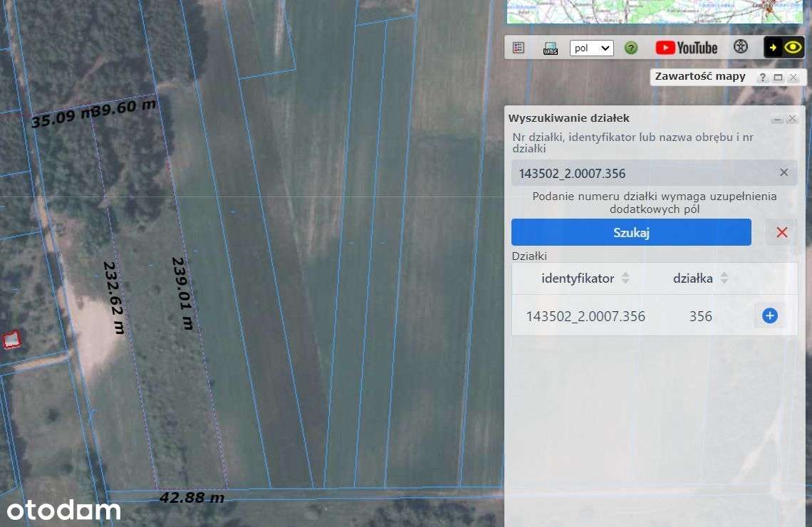This screenshot has width=812, height=527.
Task: Toggle the yellow eye accessibility icon
Action: pyautogui.click(x=793, y=48)
